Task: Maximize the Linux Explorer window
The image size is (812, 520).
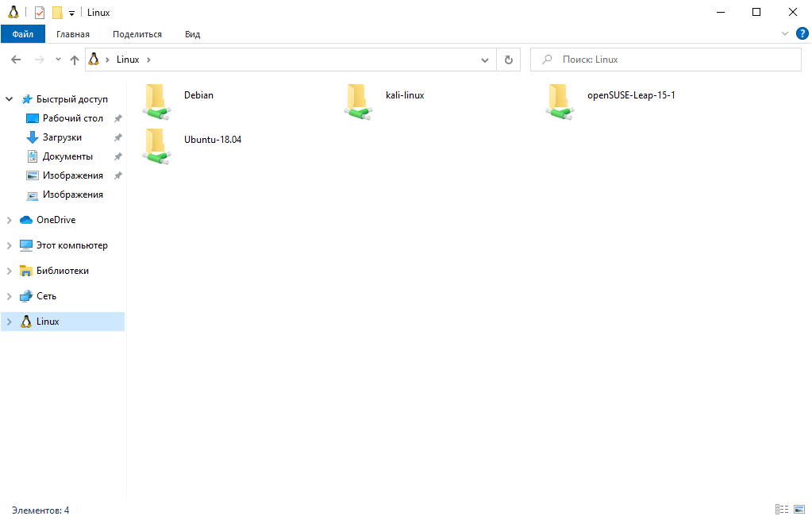Action: [x=756, y=13]
